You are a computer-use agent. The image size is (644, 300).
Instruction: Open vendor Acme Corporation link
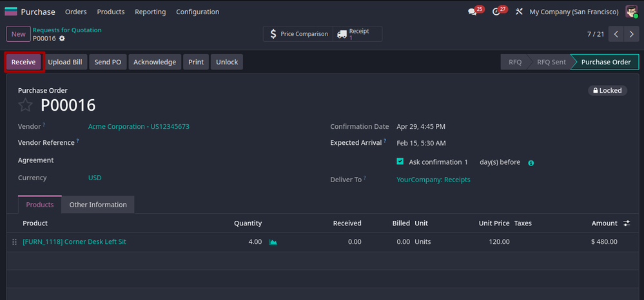pyautogui.click(x=139, y=126)
